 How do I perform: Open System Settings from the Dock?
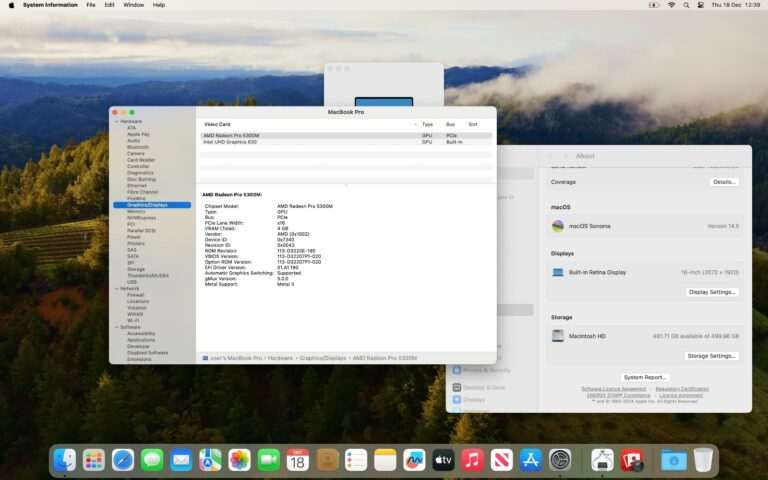point(560,460)
